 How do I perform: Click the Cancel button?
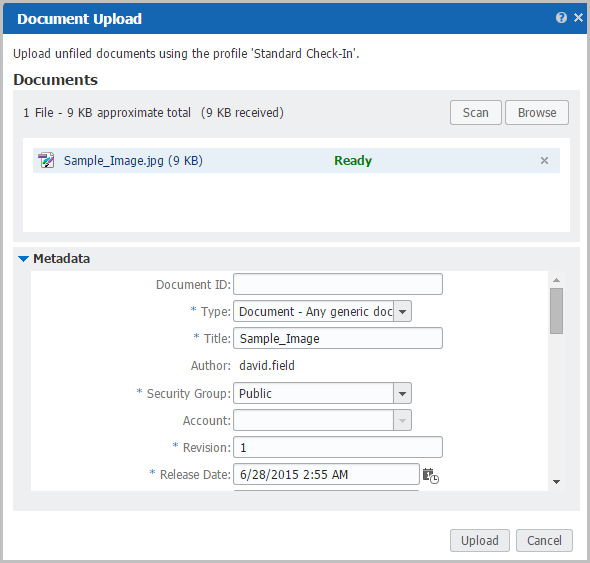(x=544, y=540)
